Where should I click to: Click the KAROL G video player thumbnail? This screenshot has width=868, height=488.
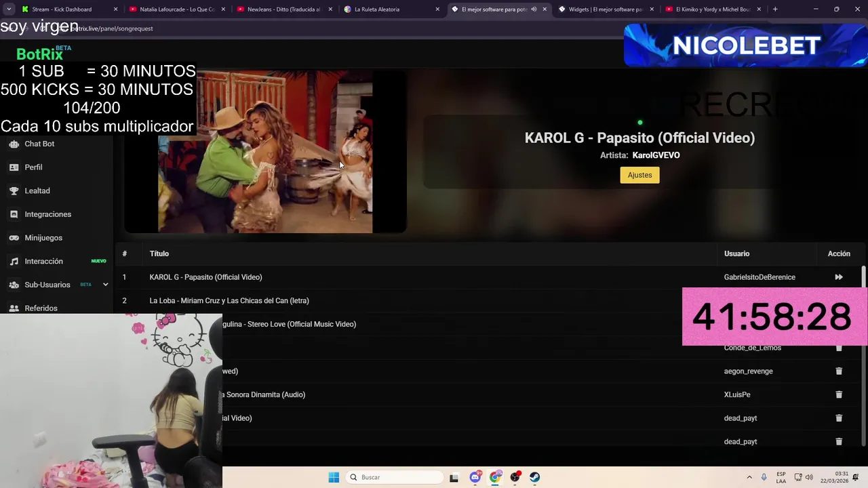coord(265,152)
